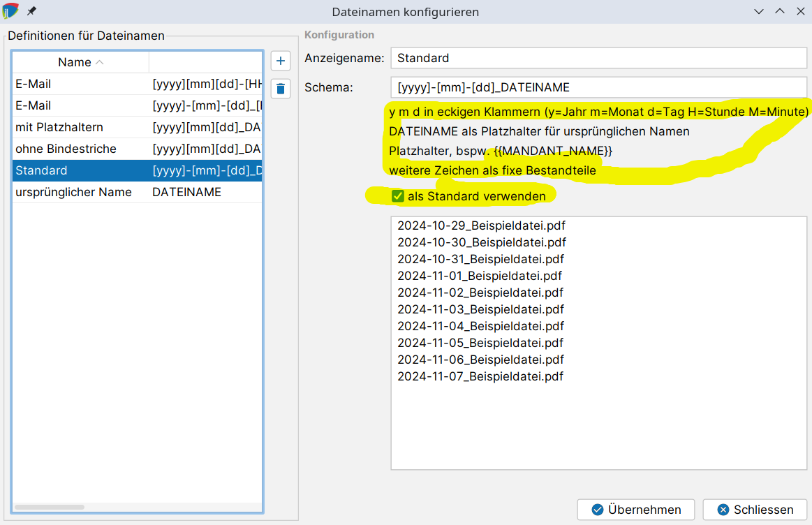812x525 pixels.
Task: Select example 2024-11-07_Beispieldatei.pdf in preview
Action: click(x=480, y=376)
